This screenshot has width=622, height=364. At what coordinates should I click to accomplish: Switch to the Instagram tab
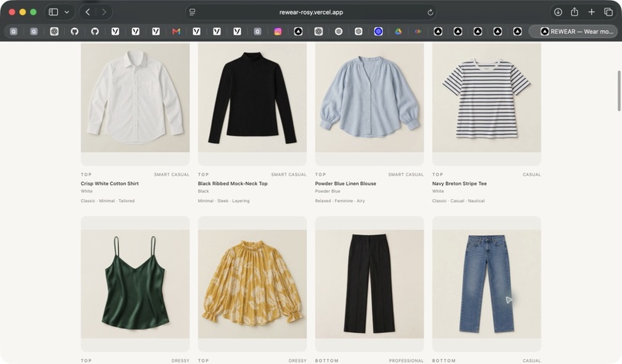(x=278, y=32)
